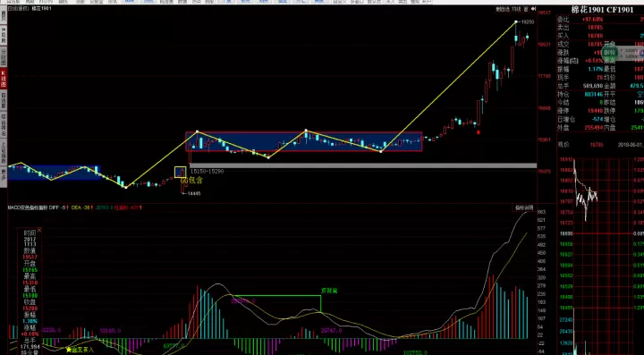Close the data info panel with X
The height and width of the screenshot is (355, 644).
(39, 230)
